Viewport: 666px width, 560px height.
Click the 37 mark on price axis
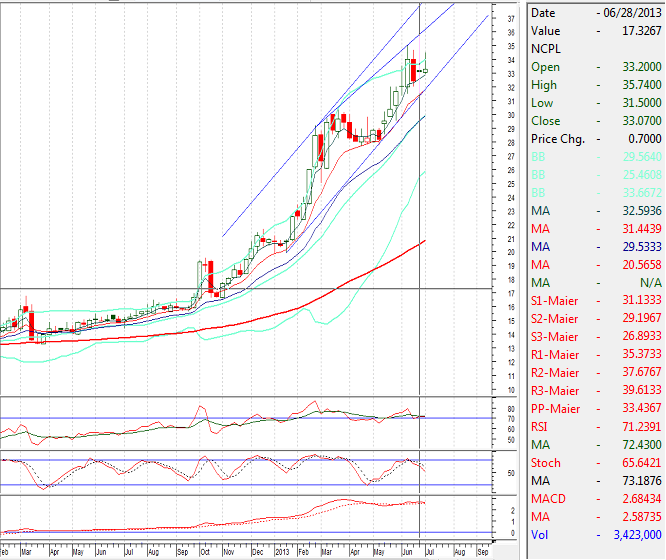pos(510,19)
